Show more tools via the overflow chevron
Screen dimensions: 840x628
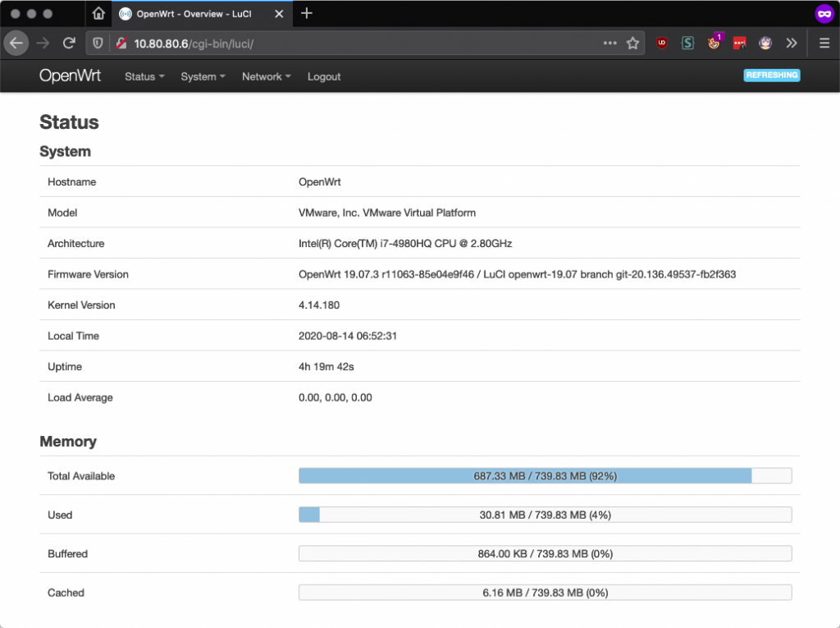792,43
